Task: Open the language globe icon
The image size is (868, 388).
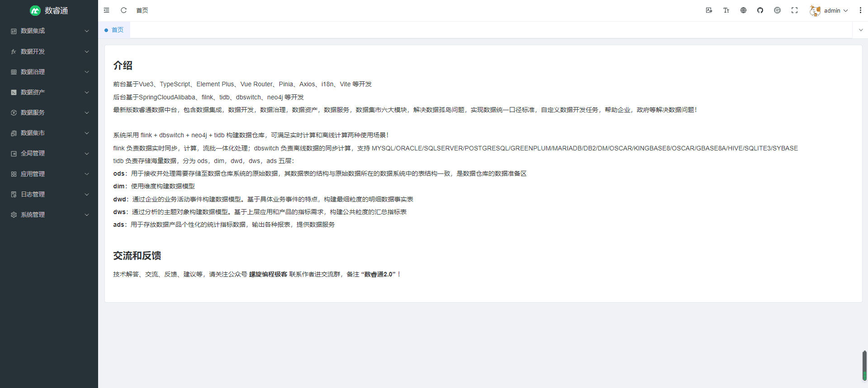Action: pos(743,10)
